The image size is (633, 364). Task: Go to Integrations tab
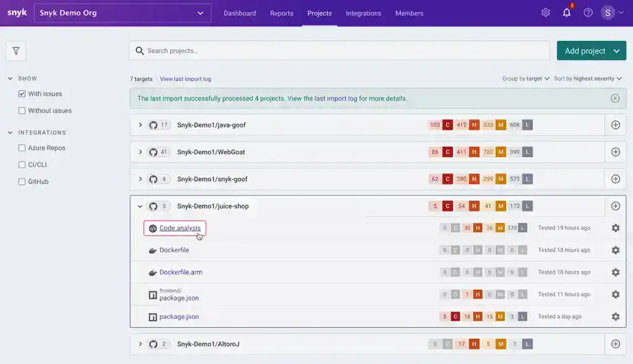coord(363,14)
